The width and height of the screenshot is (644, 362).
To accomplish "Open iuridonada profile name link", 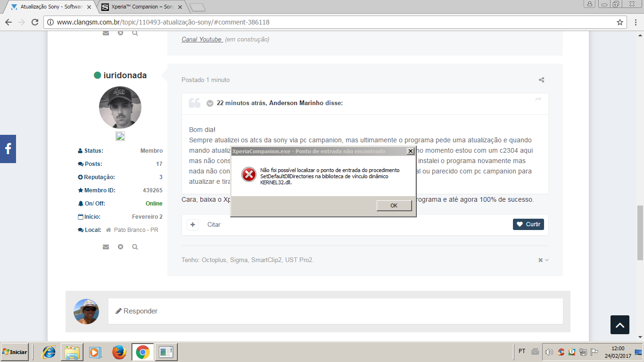I will pos(125,75).
